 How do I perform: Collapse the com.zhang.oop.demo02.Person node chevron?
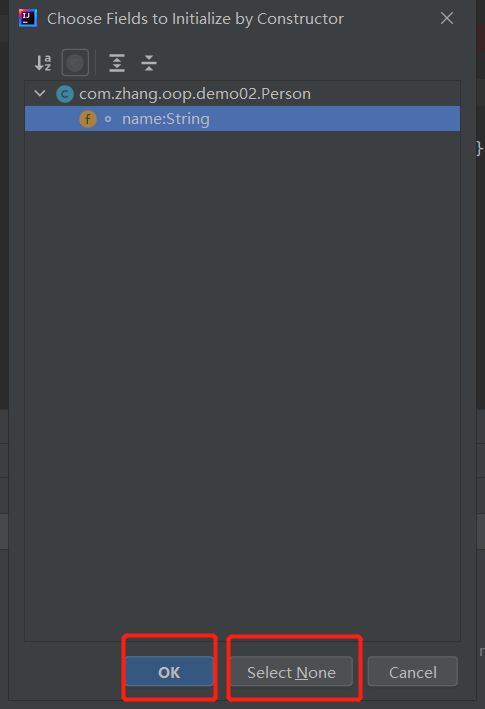tap(40, 94)
